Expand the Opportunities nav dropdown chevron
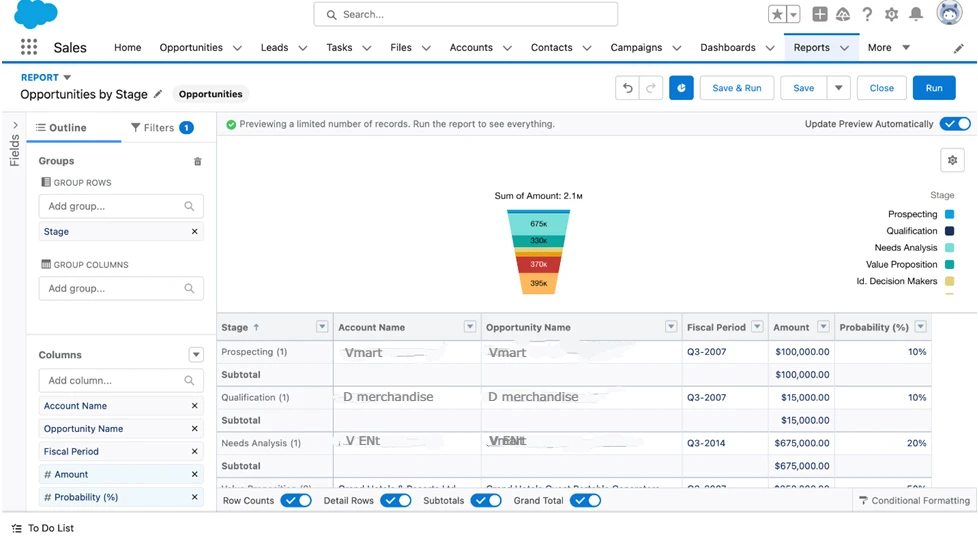The image size is (978, 538). click(237, 48)
